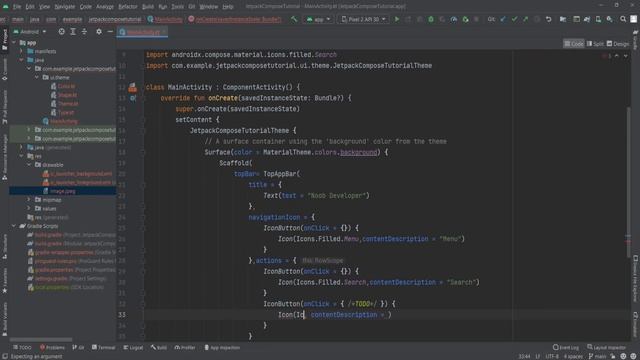Click override gutter icon on line 13
Screen dimensions: 640x360
tap(133, 98)
